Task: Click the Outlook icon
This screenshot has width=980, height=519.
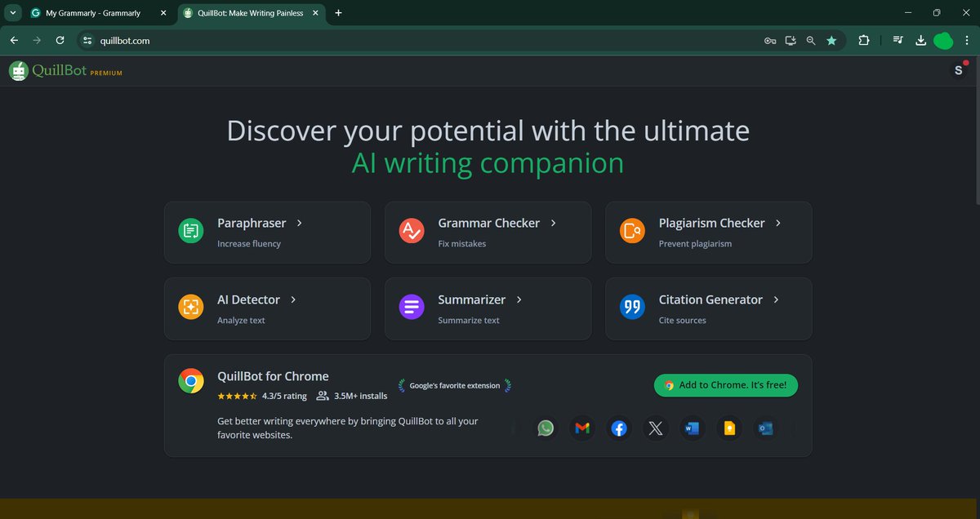Action: pyautogui.click(x=765, y=428)
